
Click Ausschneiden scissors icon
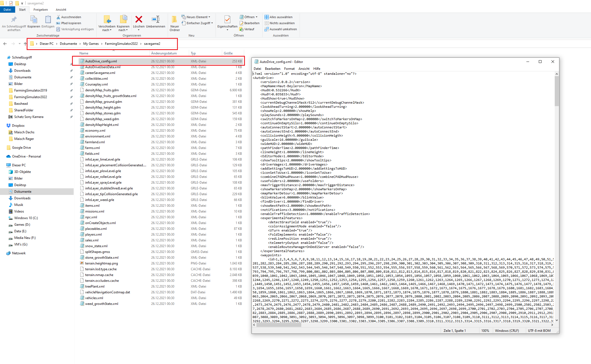pos(69,17)
